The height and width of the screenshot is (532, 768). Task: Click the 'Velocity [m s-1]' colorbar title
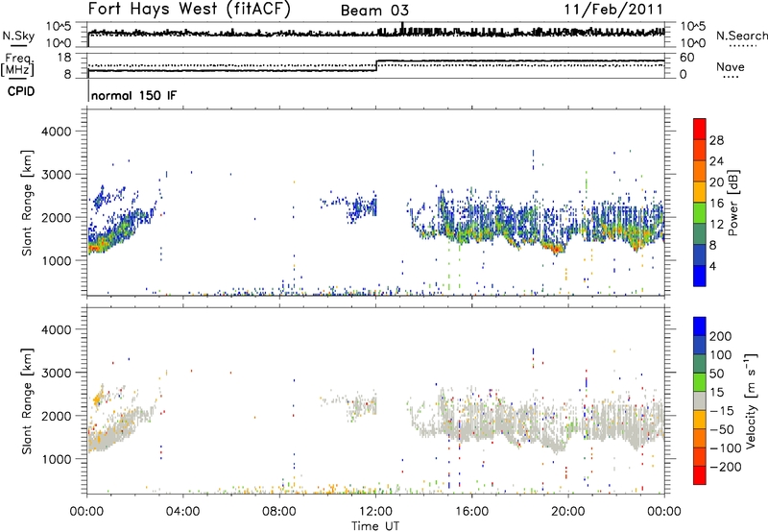point(751,400)
